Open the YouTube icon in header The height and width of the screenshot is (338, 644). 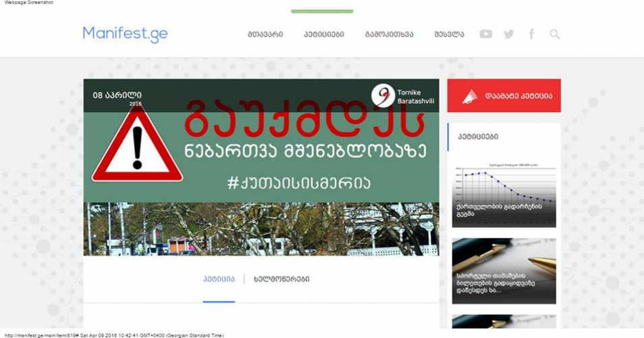(485, 34)
